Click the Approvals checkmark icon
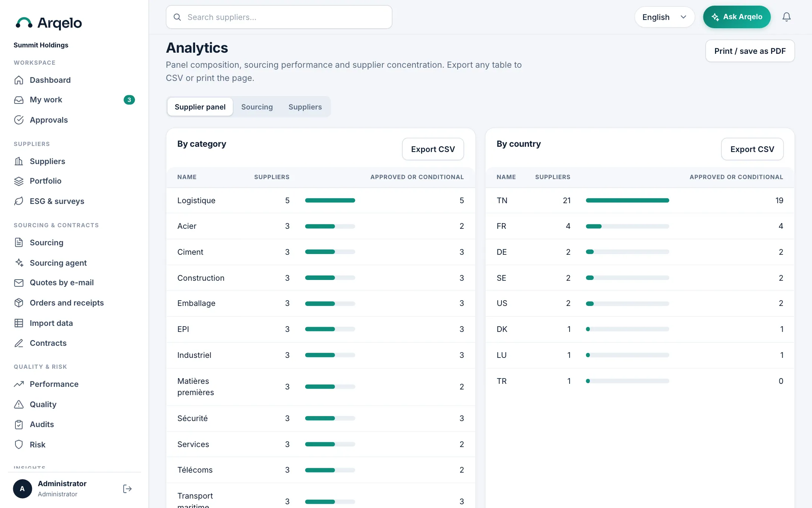 pos(19,120)
